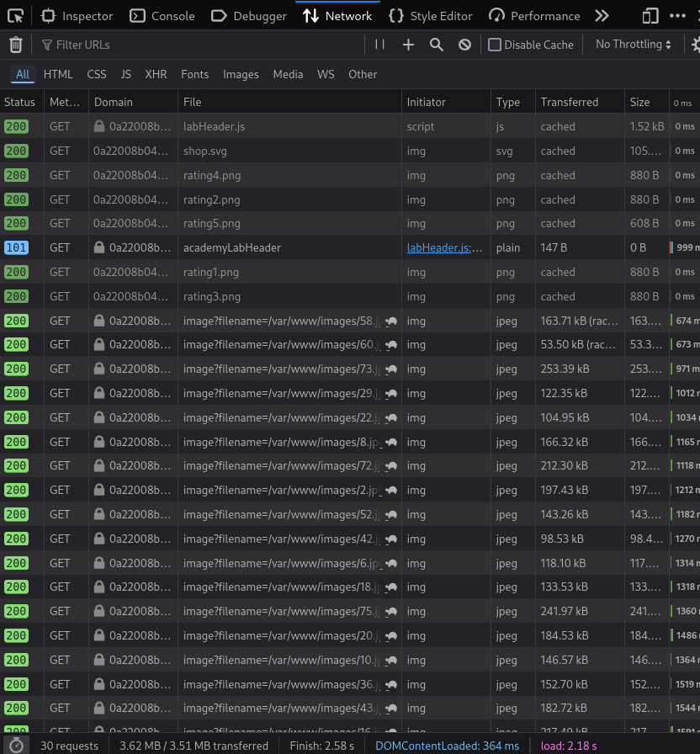The height and width of the screenshot is (754, 700).
Task: Sort by Size column header
Action: (647, 102)
